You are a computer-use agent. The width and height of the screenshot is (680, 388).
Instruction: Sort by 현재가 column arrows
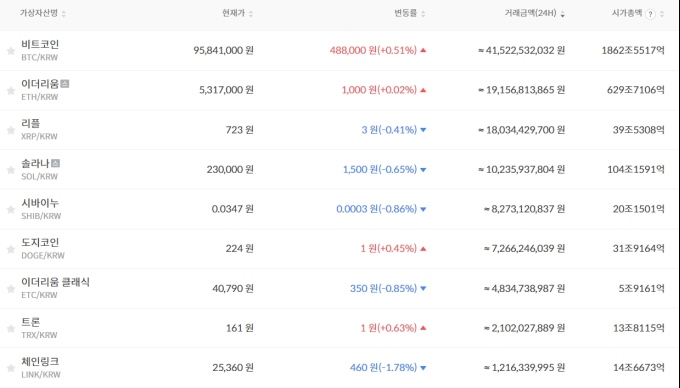click(251, 14)
